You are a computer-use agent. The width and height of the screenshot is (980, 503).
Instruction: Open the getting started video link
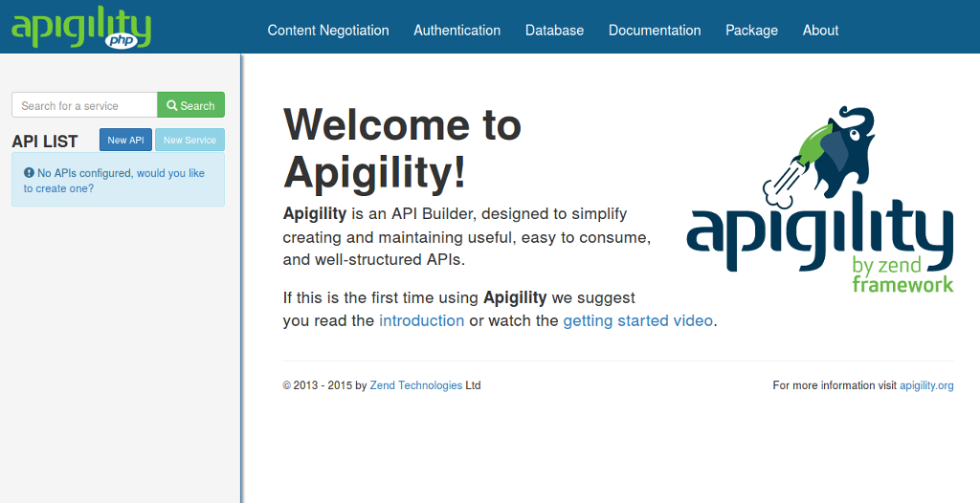coord(637,320)
